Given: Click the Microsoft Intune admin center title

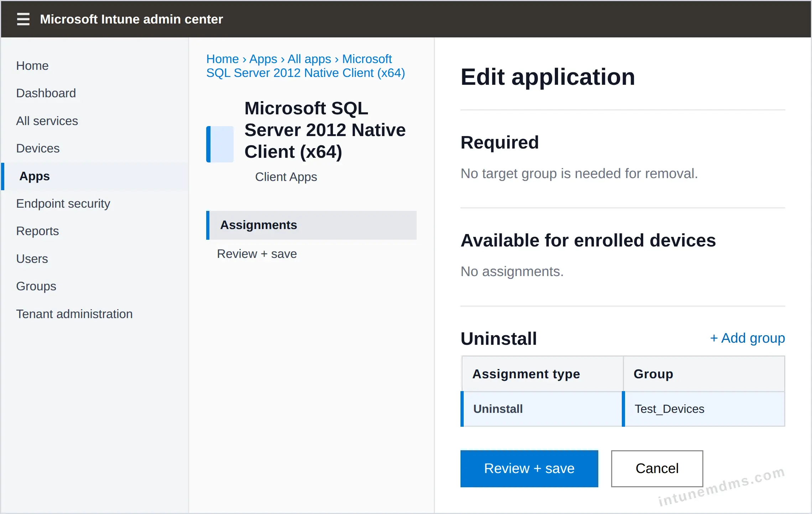Looking at the screenshot, I should [x=131, y=19].
